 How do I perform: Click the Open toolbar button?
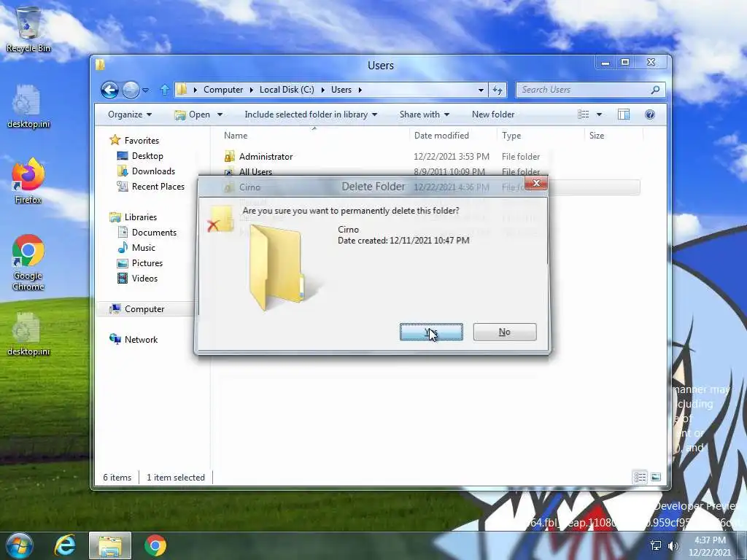(x=193, y=114)
